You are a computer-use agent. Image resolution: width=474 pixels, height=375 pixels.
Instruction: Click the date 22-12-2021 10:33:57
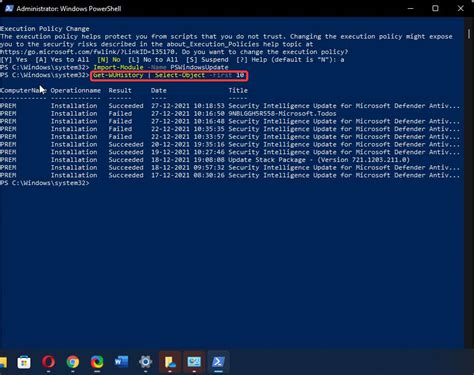pos(188,137)
